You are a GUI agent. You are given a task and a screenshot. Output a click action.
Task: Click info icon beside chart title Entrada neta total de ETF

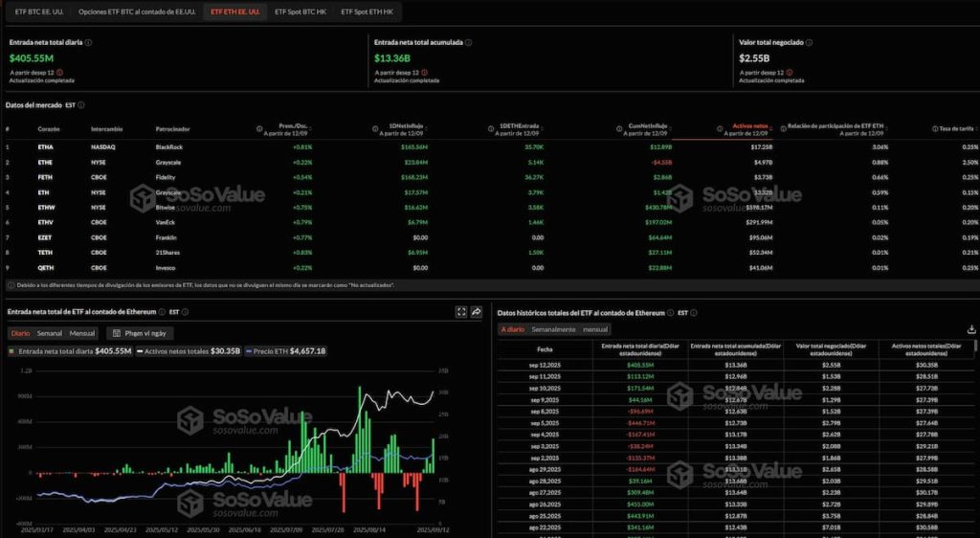point(162,312)
